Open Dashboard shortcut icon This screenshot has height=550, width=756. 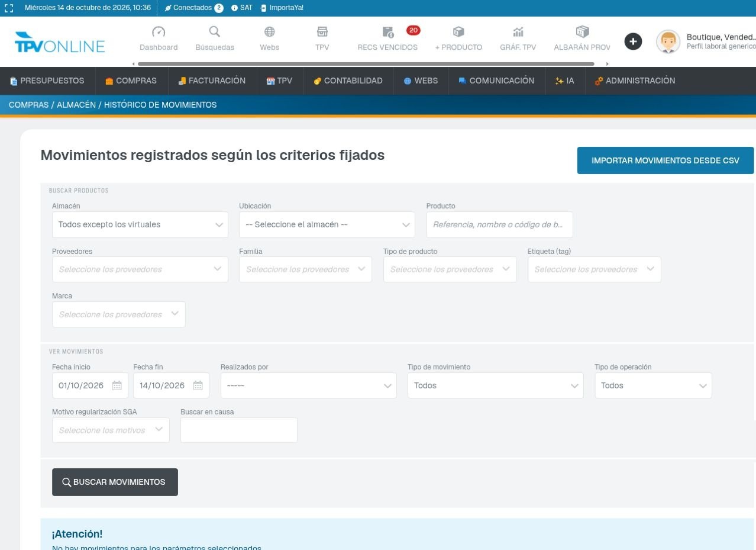159,32
